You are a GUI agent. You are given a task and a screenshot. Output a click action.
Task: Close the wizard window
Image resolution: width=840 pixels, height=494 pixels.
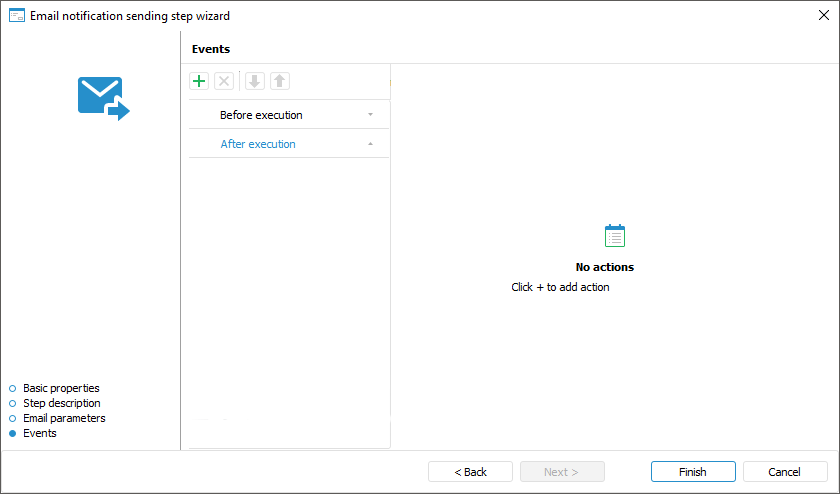(824, 15)
